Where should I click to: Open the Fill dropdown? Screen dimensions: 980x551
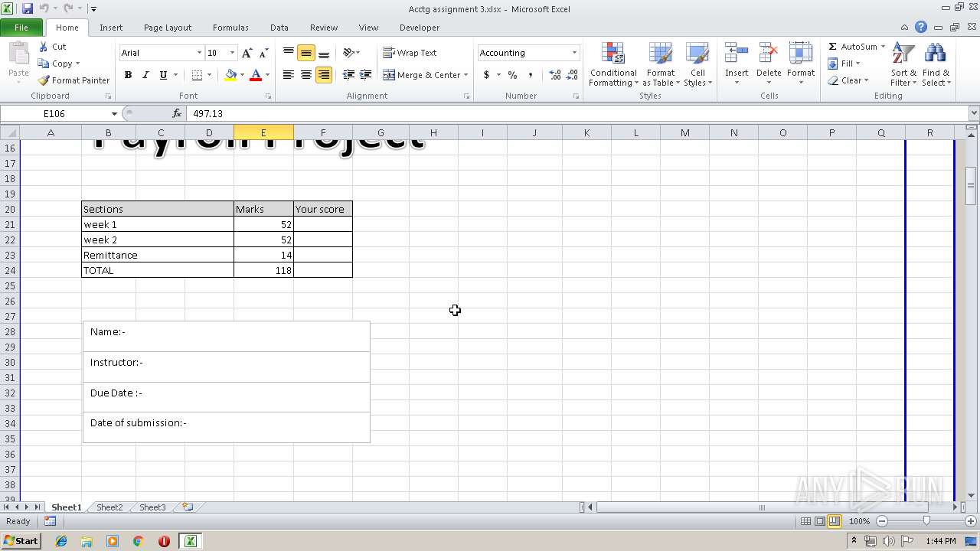(x=844, y=64)
